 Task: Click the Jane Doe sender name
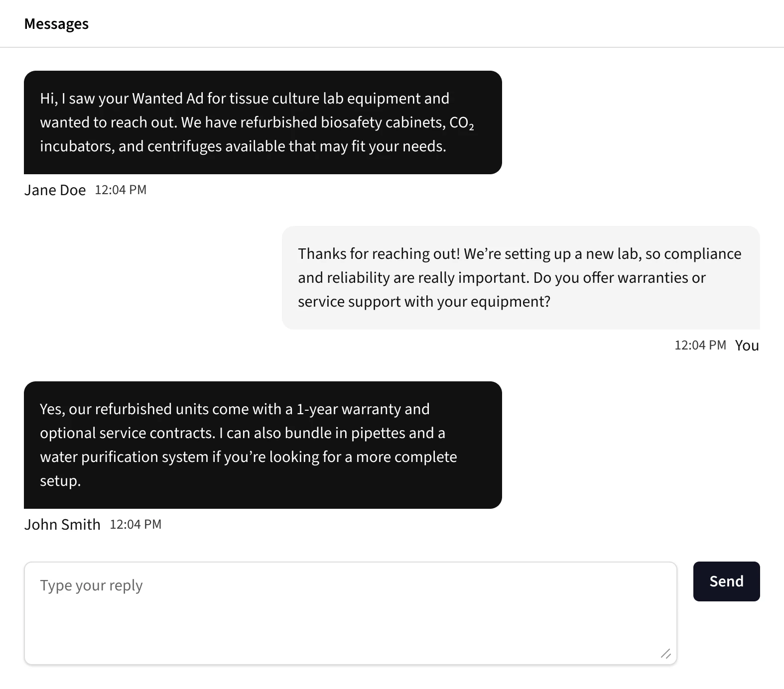[55, 190]
